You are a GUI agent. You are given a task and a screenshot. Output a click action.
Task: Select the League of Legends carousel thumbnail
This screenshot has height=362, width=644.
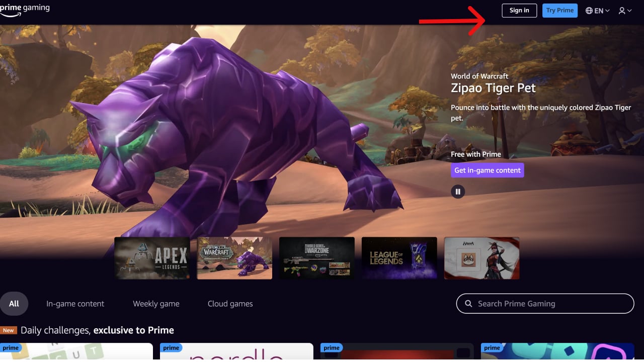(399, 258)
